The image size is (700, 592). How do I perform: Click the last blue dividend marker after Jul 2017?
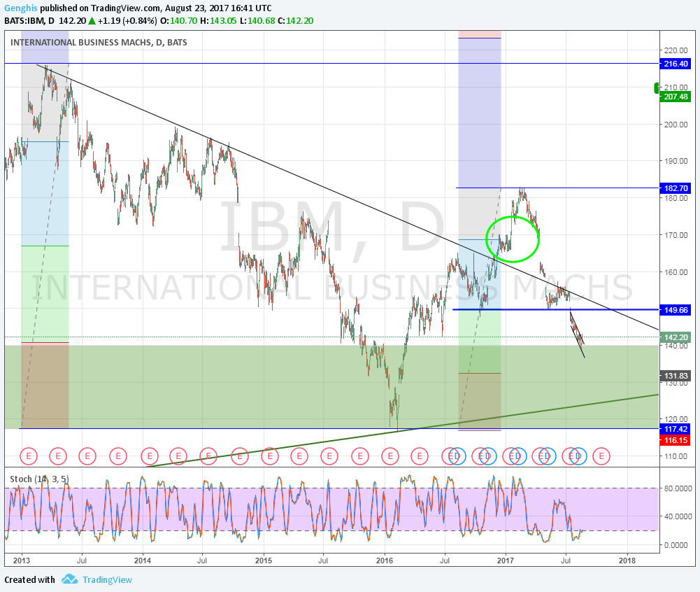point(578,456)
